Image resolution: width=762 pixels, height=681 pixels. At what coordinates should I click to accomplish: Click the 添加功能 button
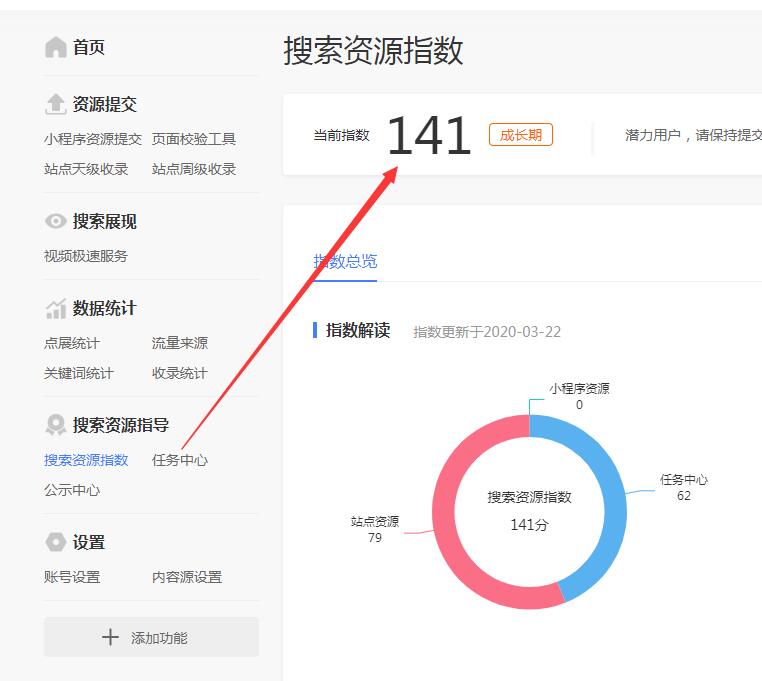[x=151, y=637]
